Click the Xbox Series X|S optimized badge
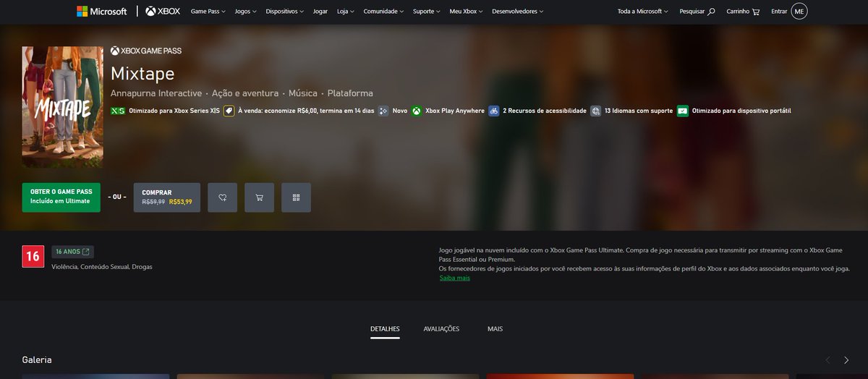 117,111
